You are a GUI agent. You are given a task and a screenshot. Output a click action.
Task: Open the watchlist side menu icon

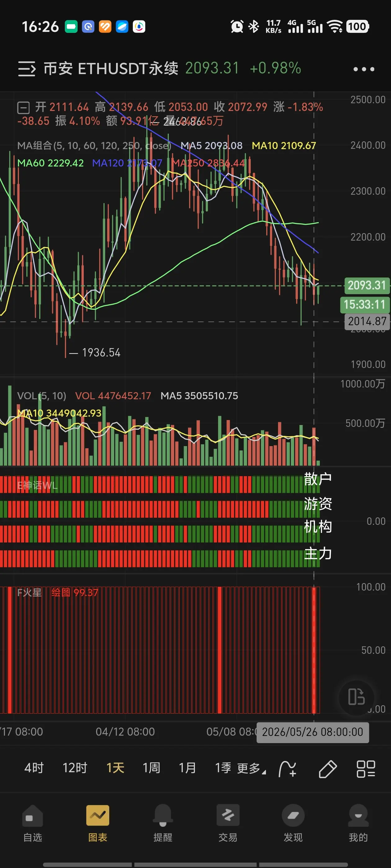(x=27, y=69)
